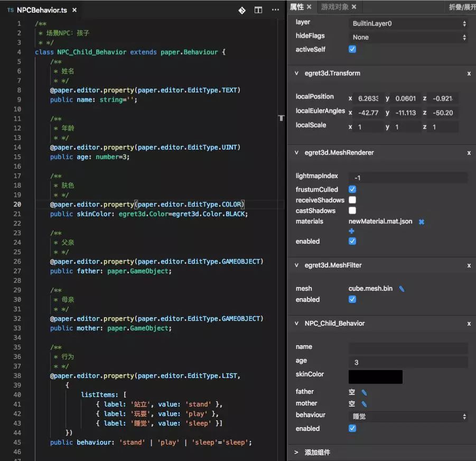
Task: Edit the cube.mesh.bin mesh pencil icon
Action: pos(402,289)
